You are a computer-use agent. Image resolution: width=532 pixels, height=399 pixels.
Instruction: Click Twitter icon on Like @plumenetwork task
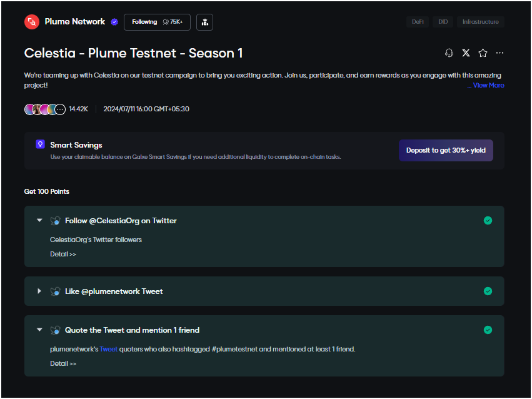(55, 291)
